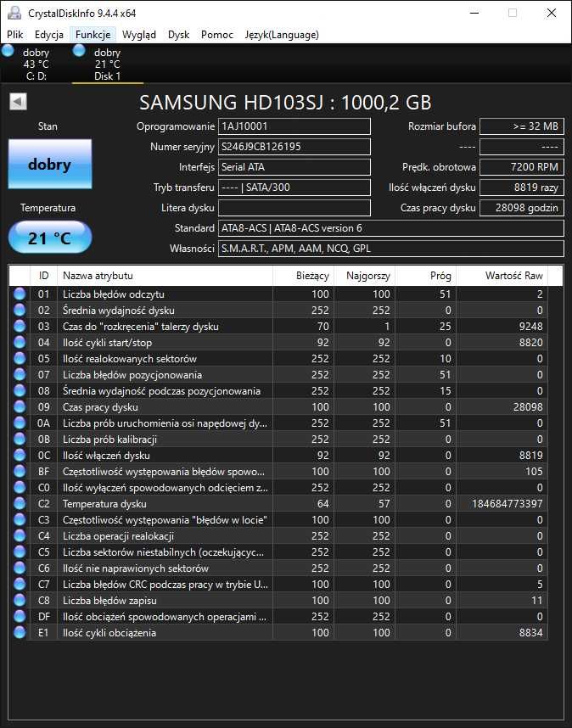The height and width of the screenshot is (728, 572).
Task: Select row Liczba błędów zapisu
Action: 278,601
